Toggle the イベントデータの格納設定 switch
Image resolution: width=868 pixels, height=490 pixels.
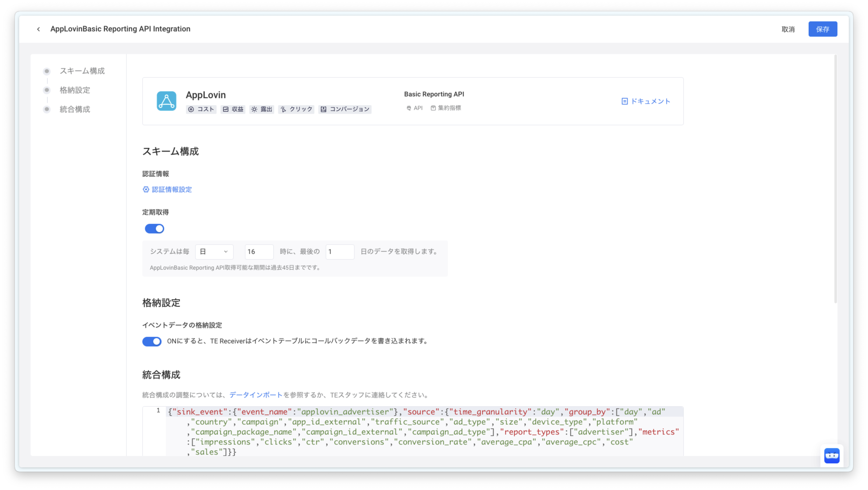coord(152,341)
